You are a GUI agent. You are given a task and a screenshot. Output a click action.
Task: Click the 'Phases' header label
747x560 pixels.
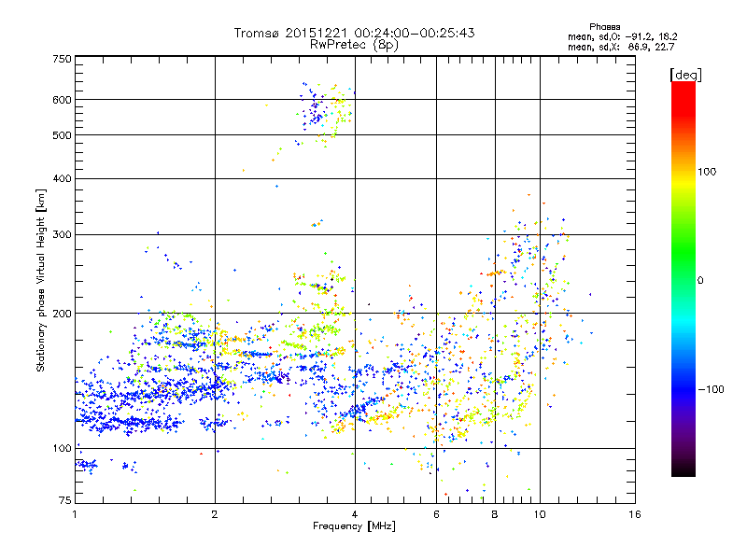pyautogui.click(x=604, y=27)
